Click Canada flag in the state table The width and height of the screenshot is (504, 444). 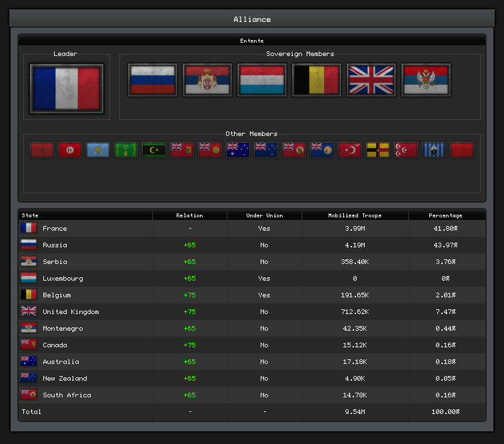pos(29,345)
